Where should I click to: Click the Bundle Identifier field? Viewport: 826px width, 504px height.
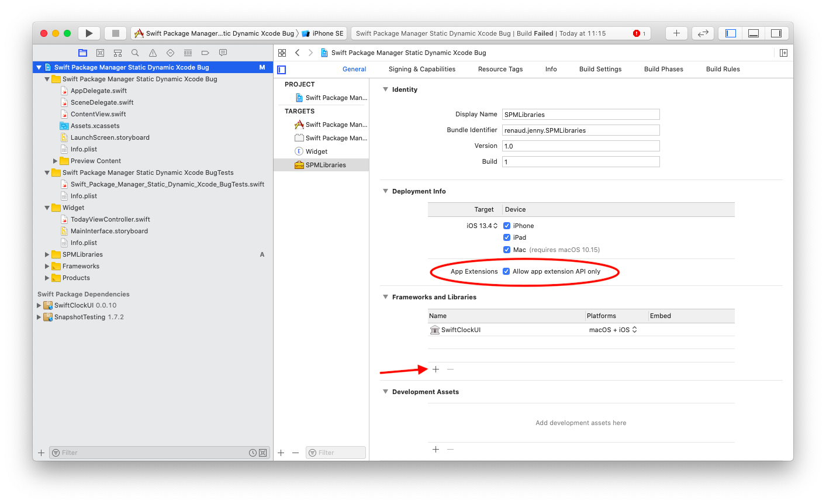[581, 130]
